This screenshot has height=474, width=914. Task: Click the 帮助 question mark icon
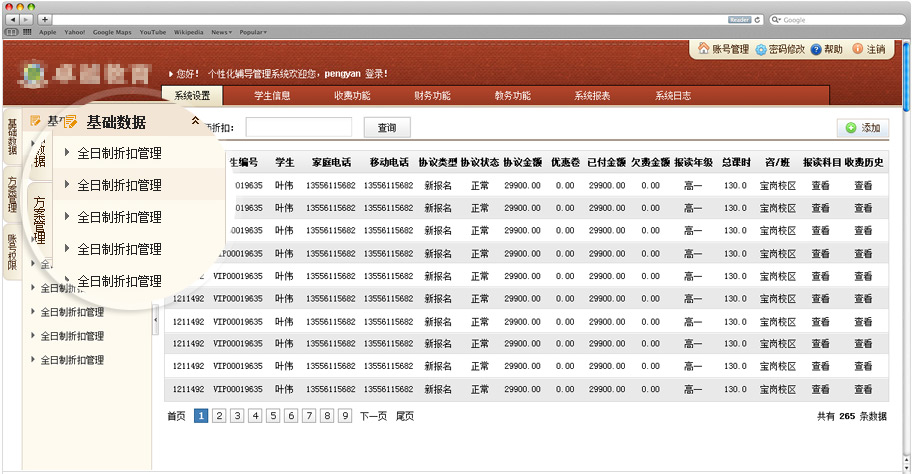[x=816, y=49]
